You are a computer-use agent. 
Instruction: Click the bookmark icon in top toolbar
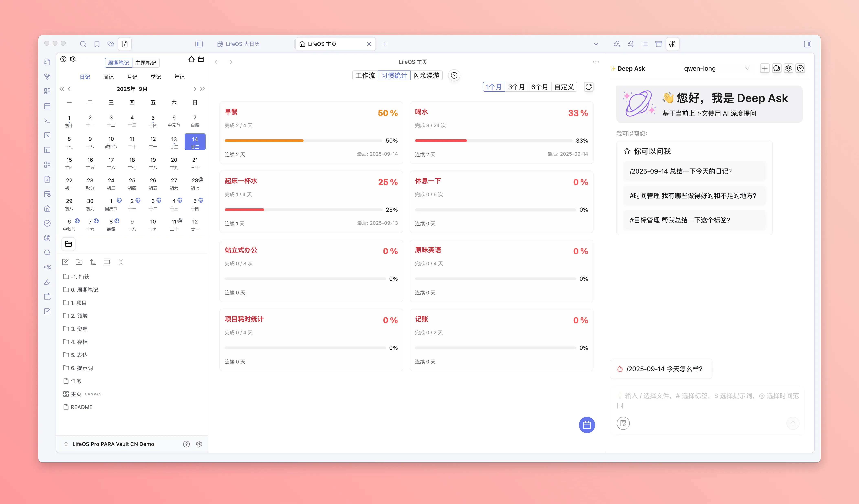click(97, 44)
